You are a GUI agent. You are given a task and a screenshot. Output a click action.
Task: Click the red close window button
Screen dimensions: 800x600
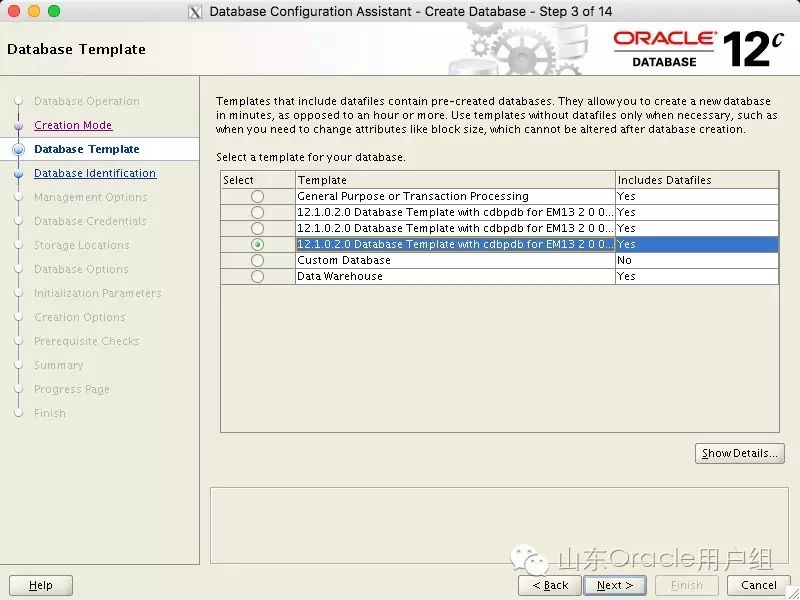click(14, 11)
